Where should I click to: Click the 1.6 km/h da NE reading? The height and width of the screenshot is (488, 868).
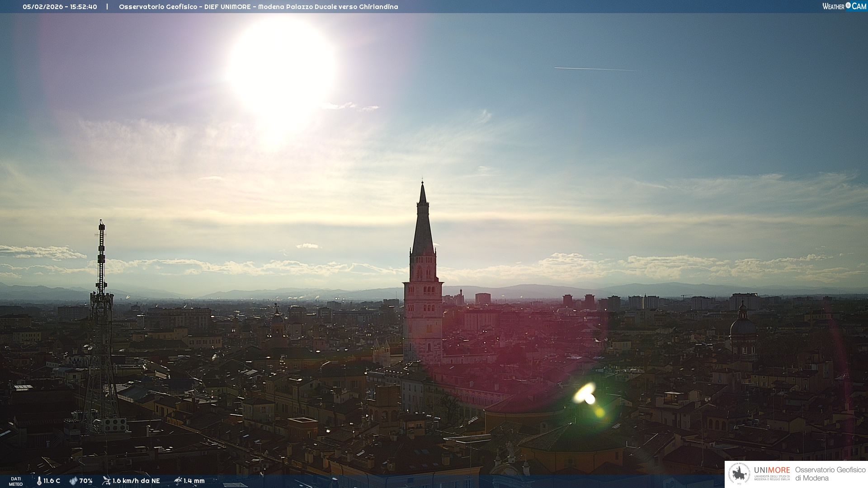(x=136, y=481)
